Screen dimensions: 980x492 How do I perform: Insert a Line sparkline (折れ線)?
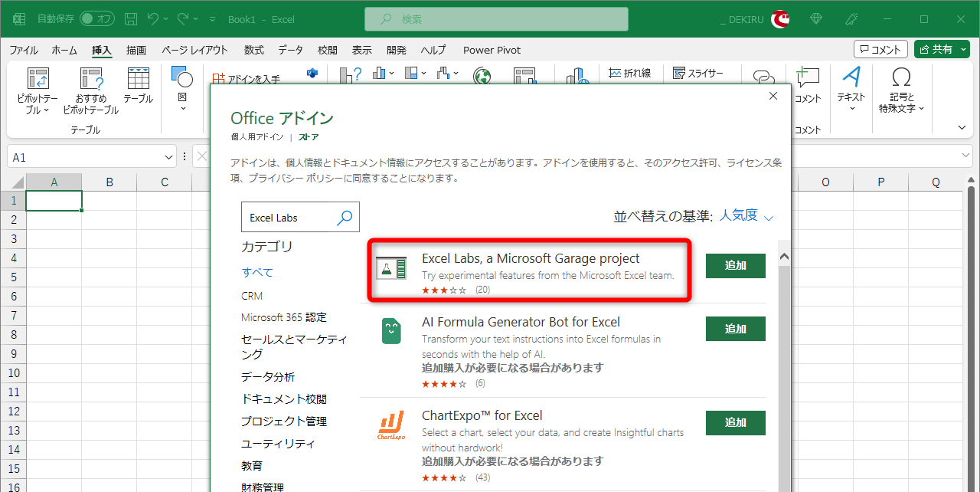630,74
